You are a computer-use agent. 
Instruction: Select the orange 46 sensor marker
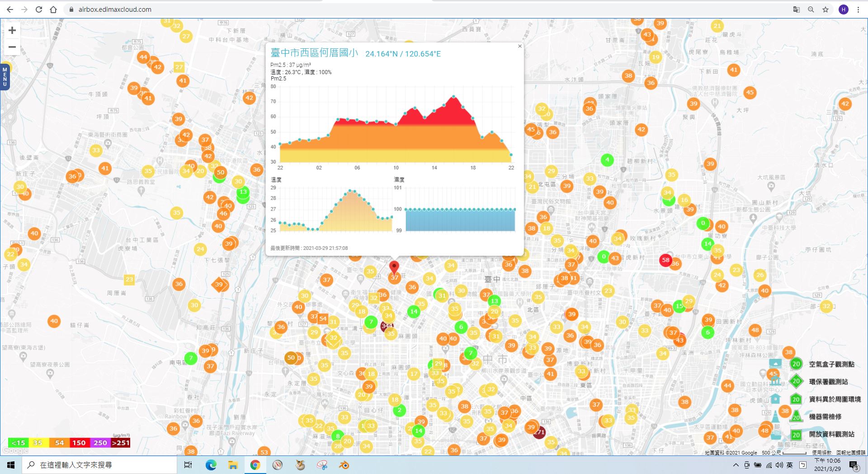pos(223,213)
